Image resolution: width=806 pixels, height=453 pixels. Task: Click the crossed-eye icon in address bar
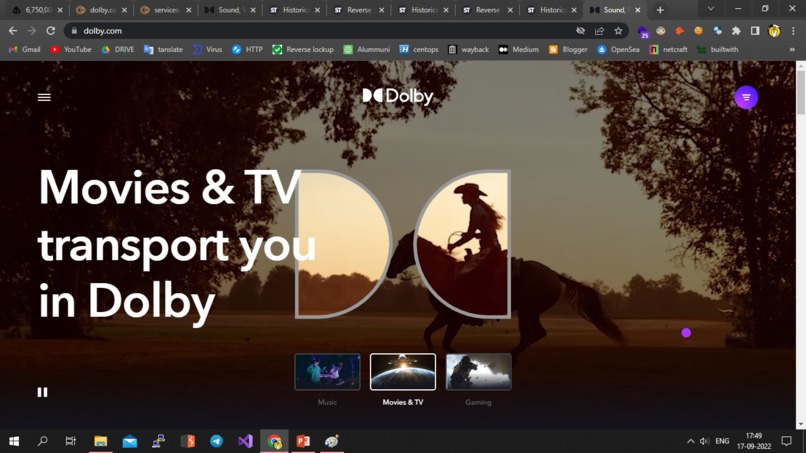[580, 31]
